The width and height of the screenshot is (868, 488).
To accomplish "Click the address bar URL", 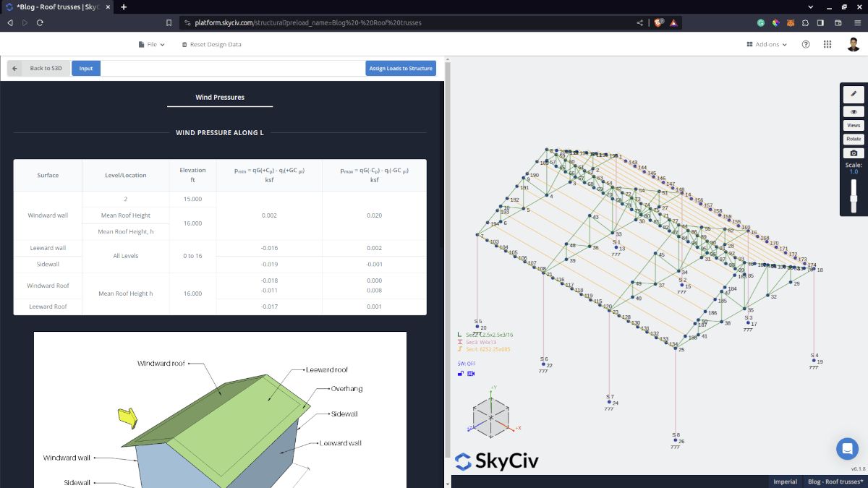I will (308, 22).
